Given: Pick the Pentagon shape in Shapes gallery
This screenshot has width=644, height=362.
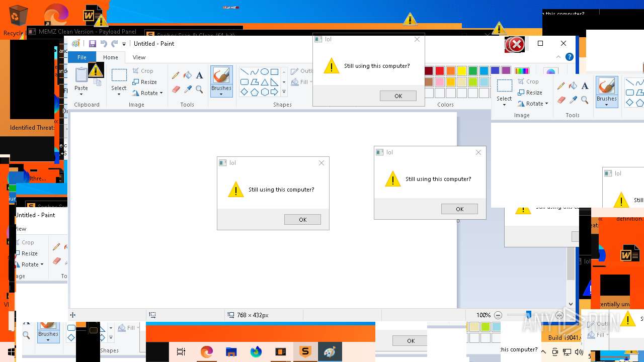Looking at the screenshot, I should (254, 92).
